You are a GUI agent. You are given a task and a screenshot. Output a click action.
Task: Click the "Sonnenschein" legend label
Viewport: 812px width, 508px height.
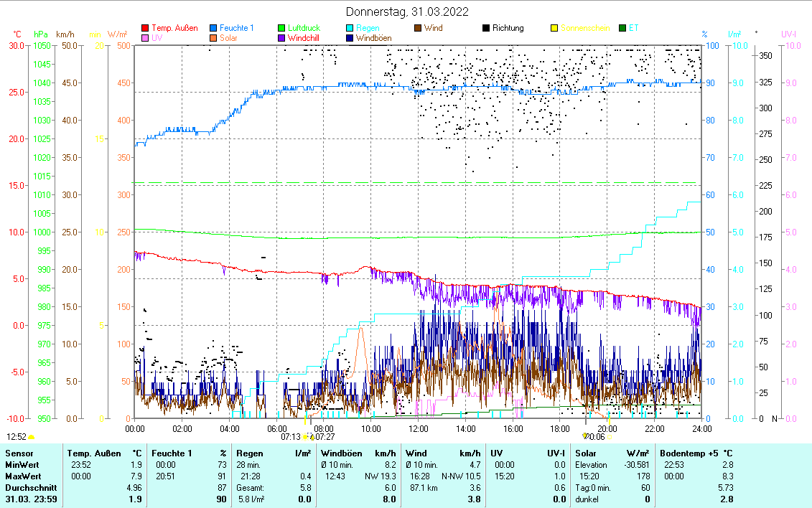585,28
